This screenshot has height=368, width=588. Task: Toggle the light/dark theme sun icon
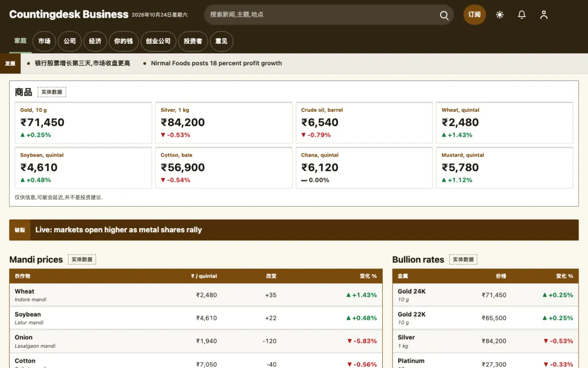(500, 15)
